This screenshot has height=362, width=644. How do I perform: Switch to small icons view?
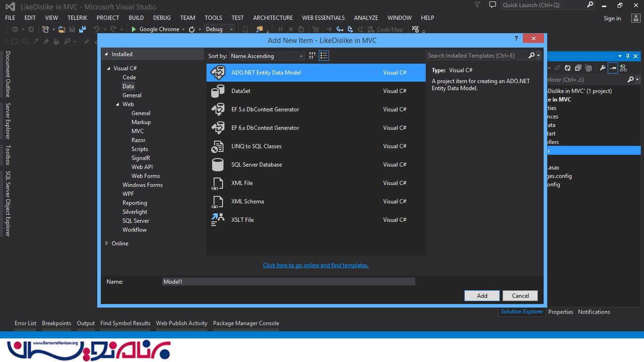coord(312,56)
